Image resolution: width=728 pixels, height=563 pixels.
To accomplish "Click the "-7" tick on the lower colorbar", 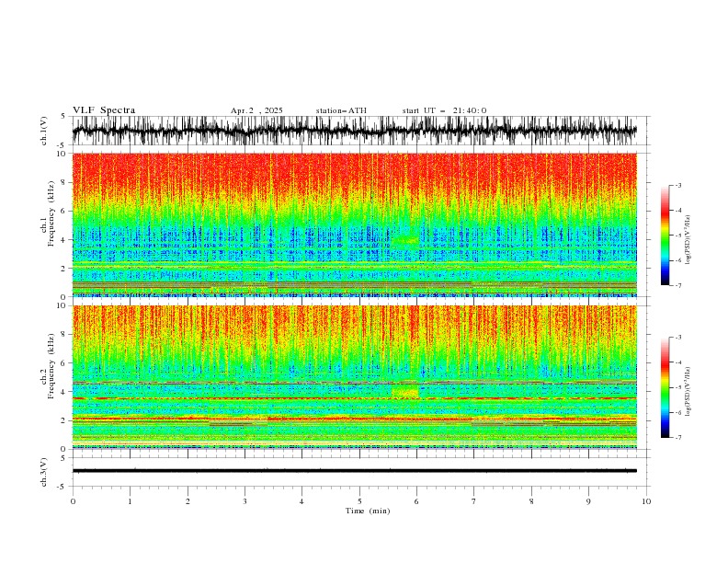I will [678, 438].
